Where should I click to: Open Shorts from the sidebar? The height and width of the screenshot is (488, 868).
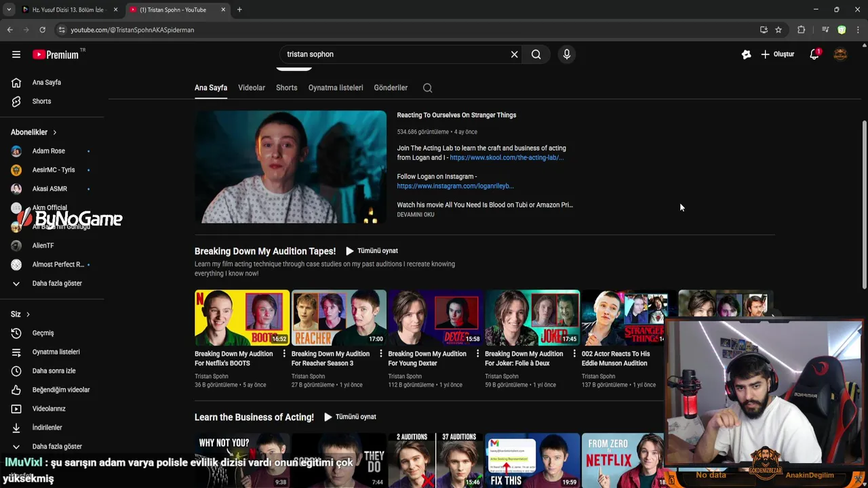41,102
